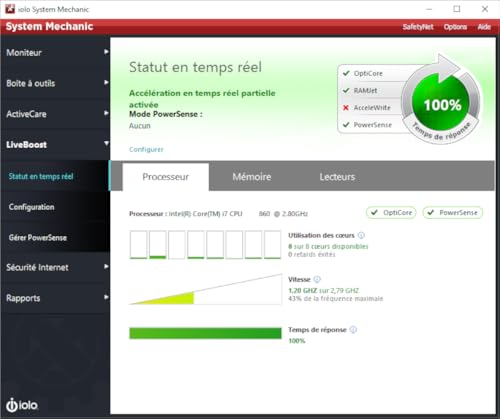Click the info icon beside Utilisation des cœurs
Image resolution: width=500 pixels, height=419 pixels.
click(x=361, y=235)
